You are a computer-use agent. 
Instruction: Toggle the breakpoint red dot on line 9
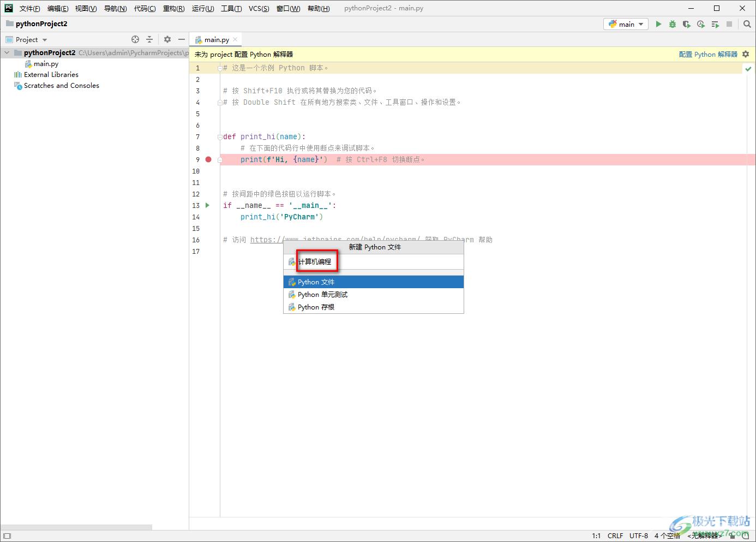coord(208,159)
